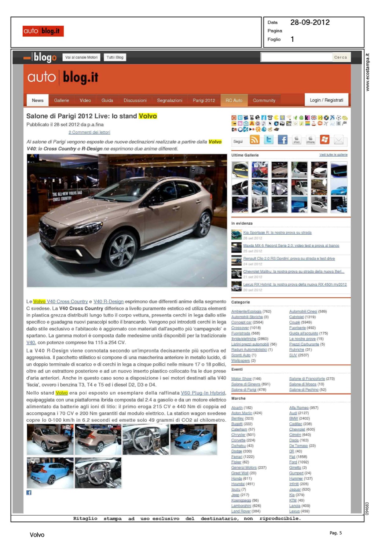The image size is (392, 550).
Task: Select the RC Auto tab
Action: pos(234,100)
